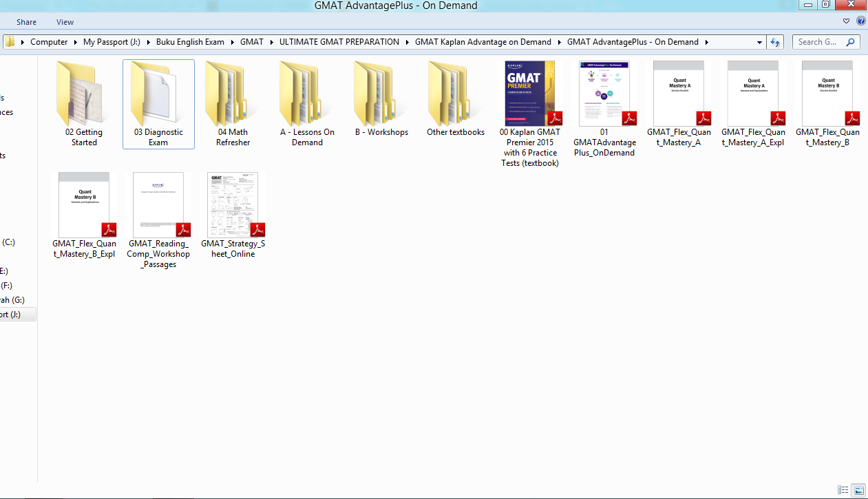Image resolution: width=868 pixels, height=499 pixels.
Task: Select the 01 GMATAdvantagePlus_OnDemand PDF file
Action: tap(605, 109)
